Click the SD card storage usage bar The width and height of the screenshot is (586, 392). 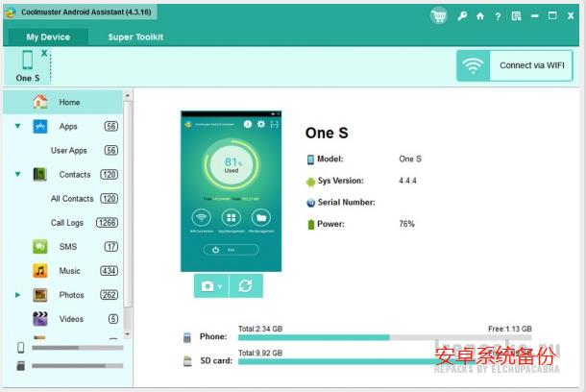384,361
